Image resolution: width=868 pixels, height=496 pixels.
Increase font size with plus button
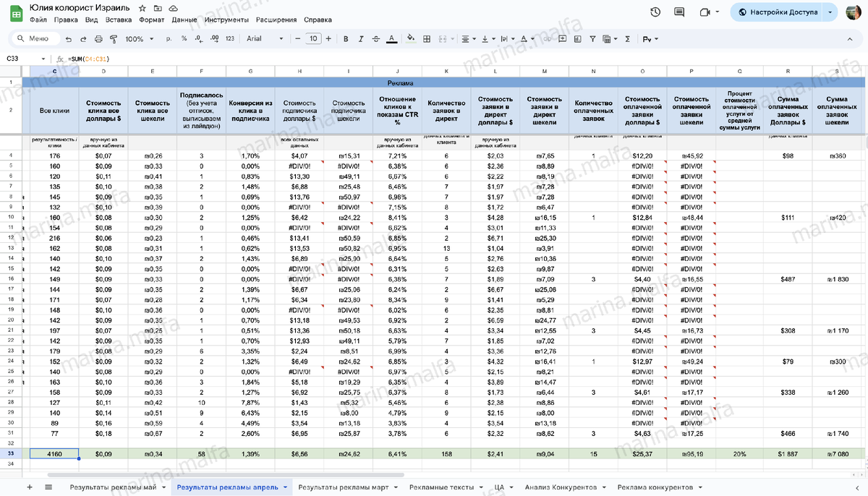[329, 39]
